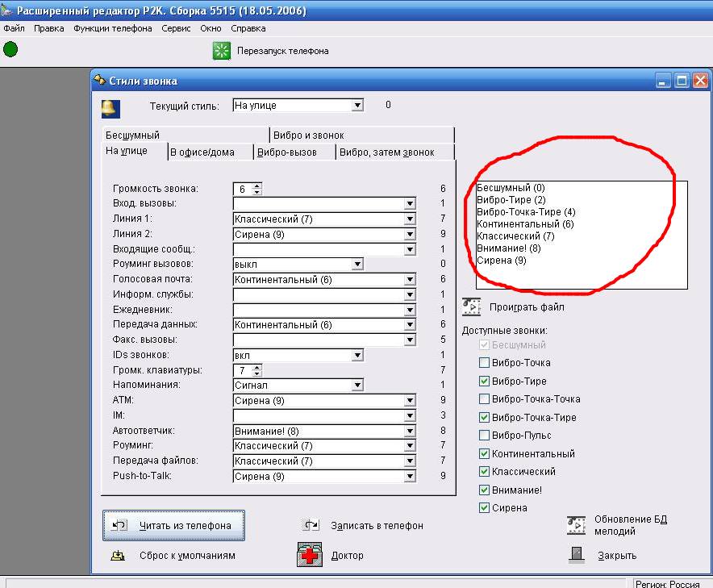Open the Линия 1 dropdown
Screen dimensions: 713x588
point(410,219)
